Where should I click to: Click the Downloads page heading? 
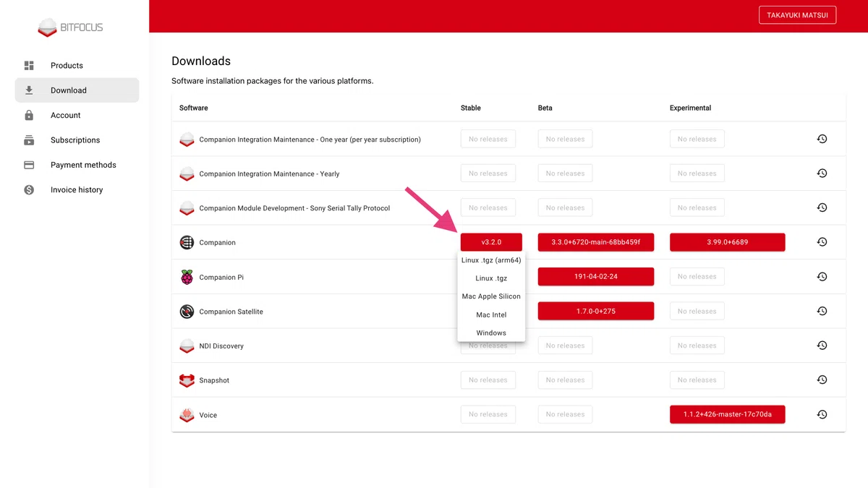pyautogui.click(x=201, y=61)
